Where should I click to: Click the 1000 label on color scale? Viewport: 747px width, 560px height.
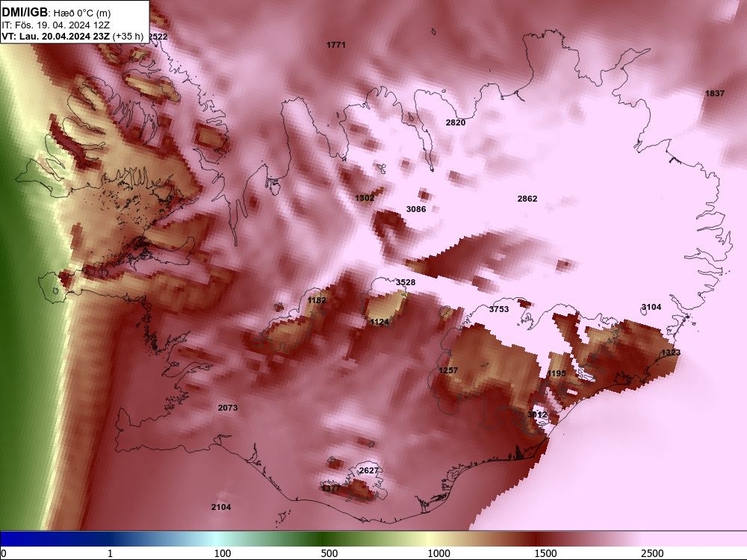(438, 553)
